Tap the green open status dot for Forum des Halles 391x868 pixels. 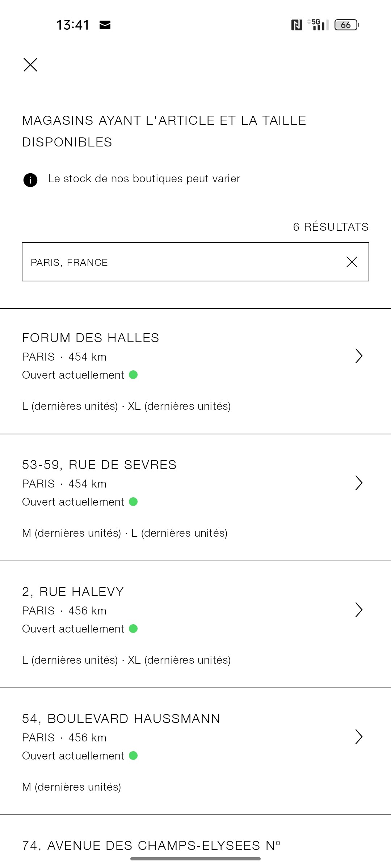point(133,375)
